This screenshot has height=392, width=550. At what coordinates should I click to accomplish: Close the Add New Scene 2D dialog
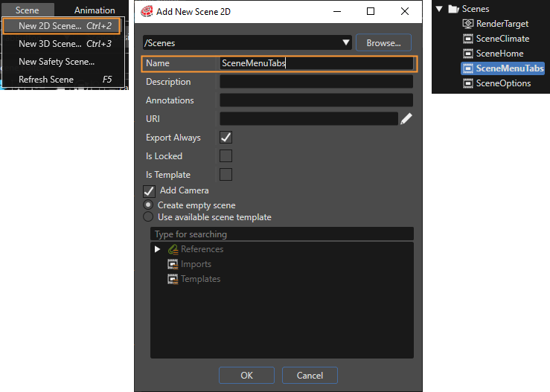click(404, 11)
